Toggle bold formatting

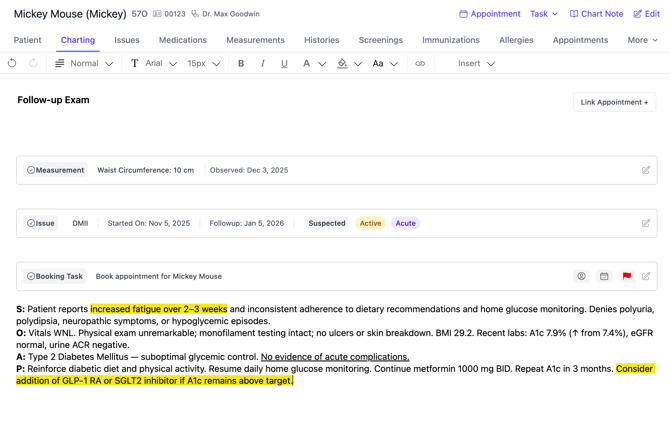tap(241, 63)
